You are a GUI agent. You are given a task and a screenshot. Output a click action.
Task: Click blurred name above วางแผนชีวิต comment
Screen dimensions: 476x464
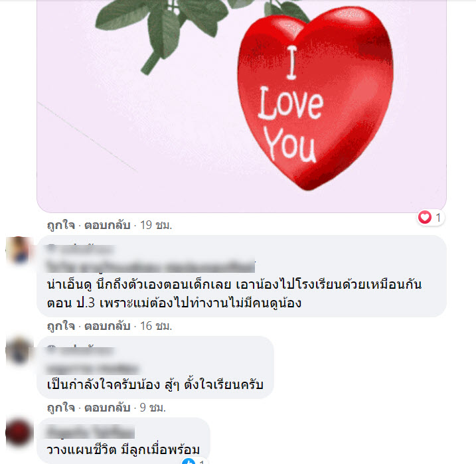[90, 431]
